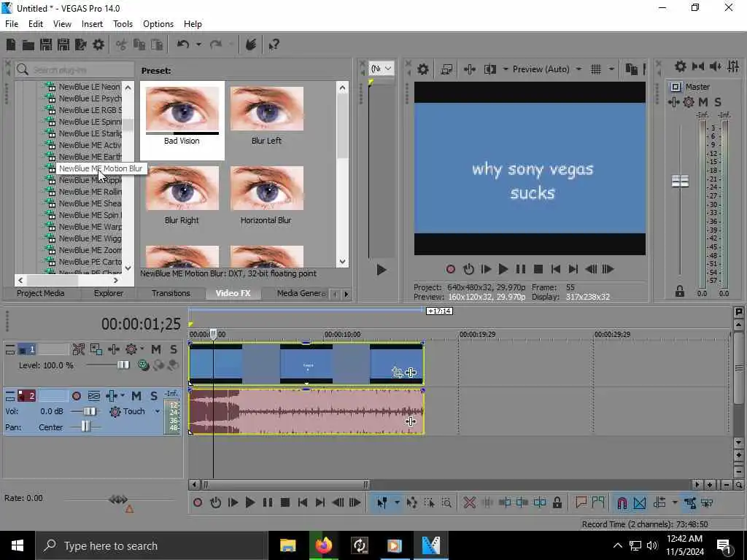Screen dimensions: 747x560
Task: Click the timeline timecode display
Action: (x=141, y=324)
